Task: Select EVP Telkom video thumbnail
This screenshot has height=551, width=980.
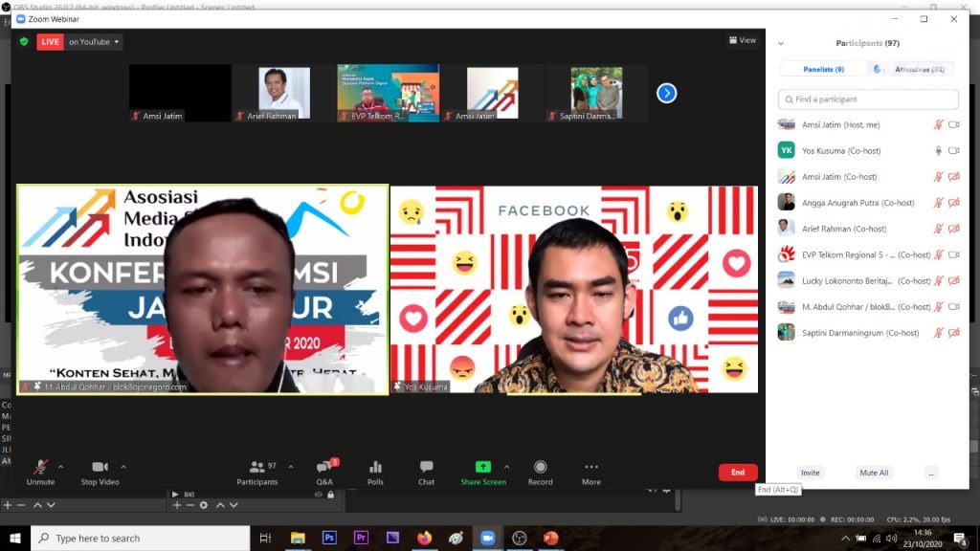Action: [389, 93]
